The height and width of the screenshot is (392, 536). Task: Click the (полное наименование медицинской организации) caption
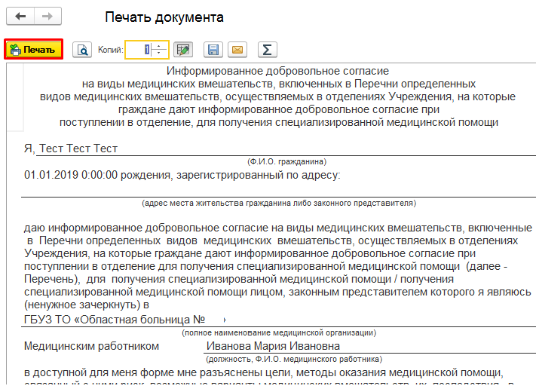point(278,332)
